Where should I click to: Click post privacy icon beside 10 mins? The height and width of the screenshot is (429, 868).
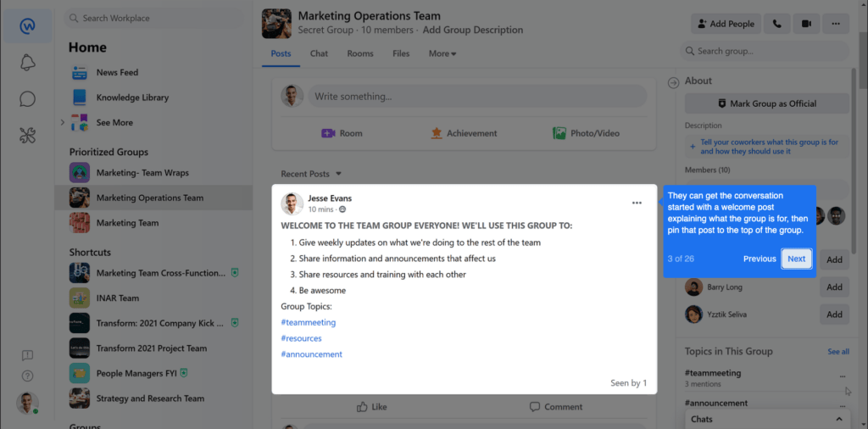342,209
